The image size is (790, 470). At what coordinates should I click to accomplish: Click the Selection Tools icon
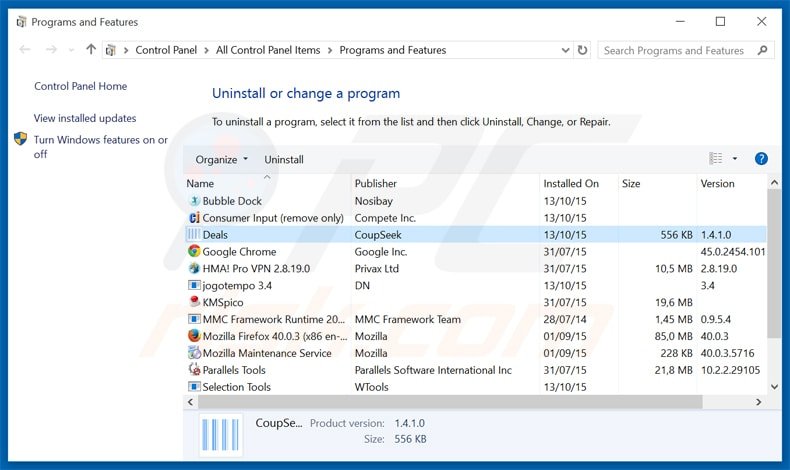(x=194, y=386)
